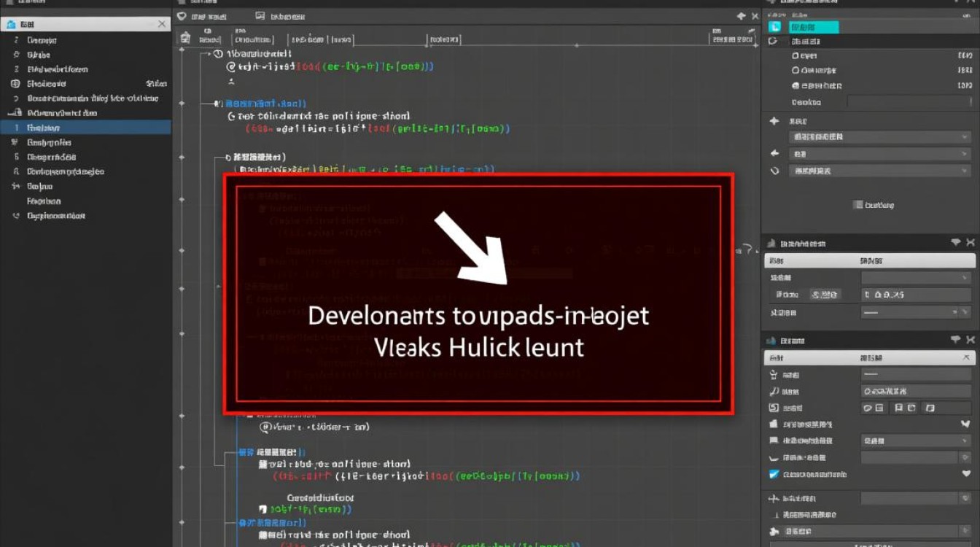980x547 pixels.
Task: Open the dropdown beside the left-pointing arrow icon
Action: tap(879, 154)
